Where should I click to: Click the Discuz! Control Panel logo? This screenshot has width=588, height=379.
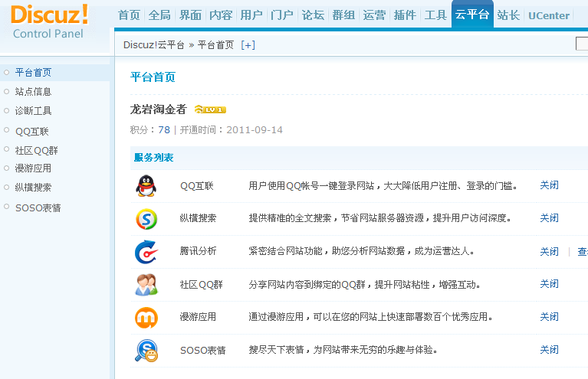pos(50,21)
